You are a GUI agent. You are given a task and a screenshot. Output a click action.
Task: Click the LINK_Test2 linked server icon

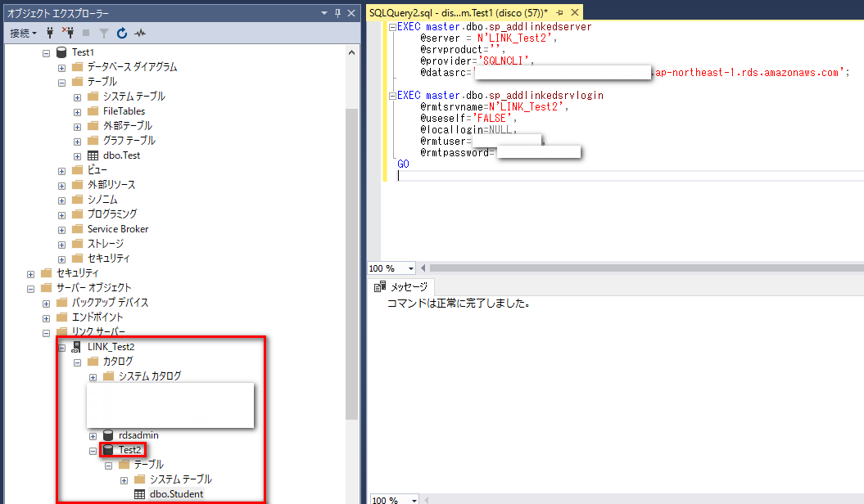[x=75, y=346]
